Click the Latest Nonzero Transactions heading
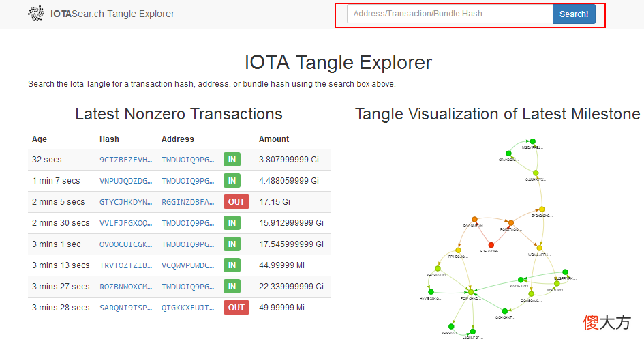This screenshot has width=644, height=348. click(x=179, y=114)
